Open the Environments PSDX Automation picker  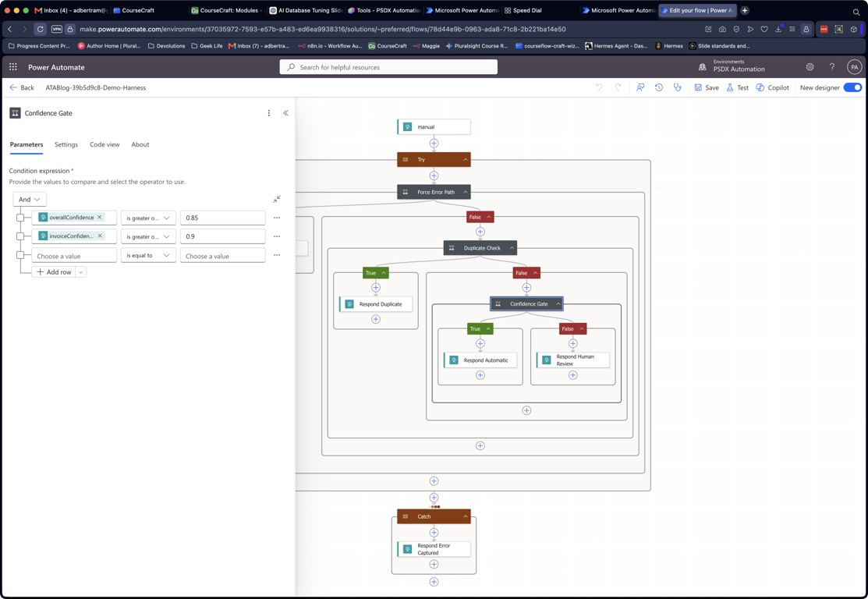(732, 66)
